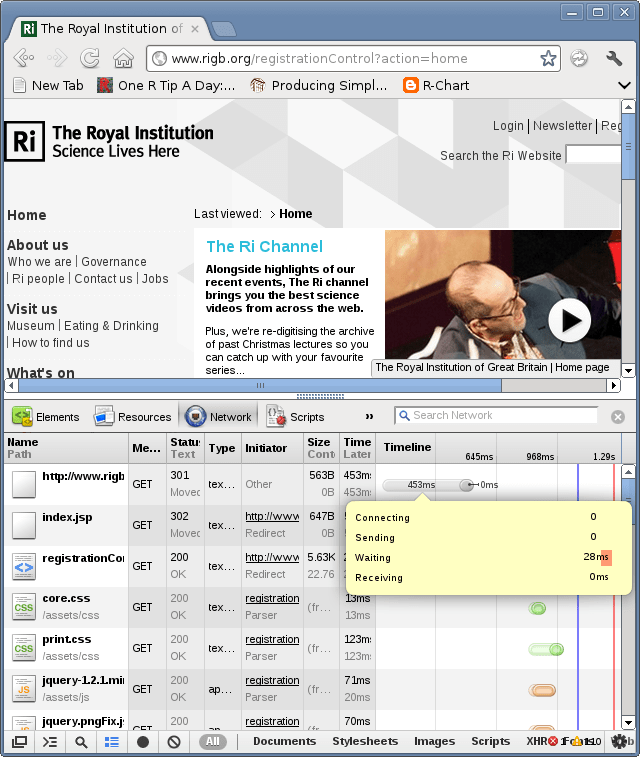The width and height of the screenshot is (640, 757).
Task: Go back with the browser back arrow
Action: click(24, 58)
